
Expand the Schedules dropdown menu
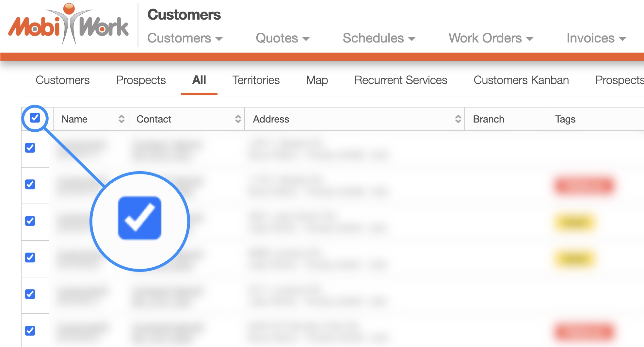(x=378, y=38)
